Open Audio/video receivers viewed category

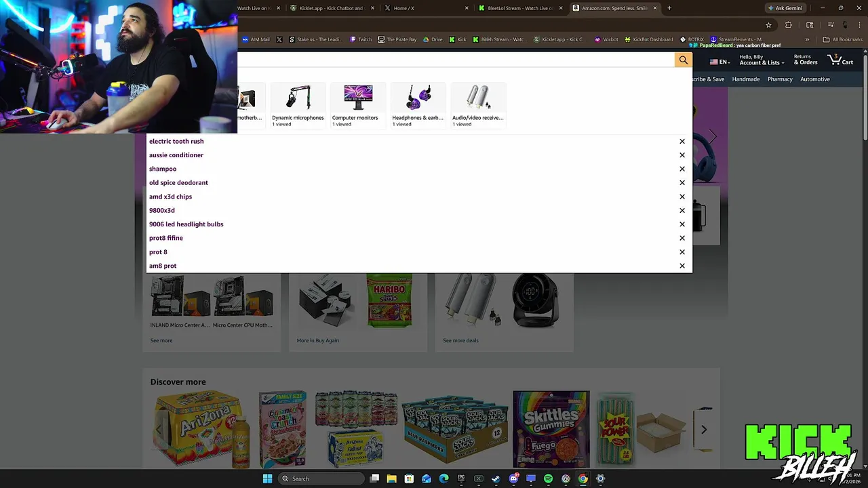click(x=478, y=106)
